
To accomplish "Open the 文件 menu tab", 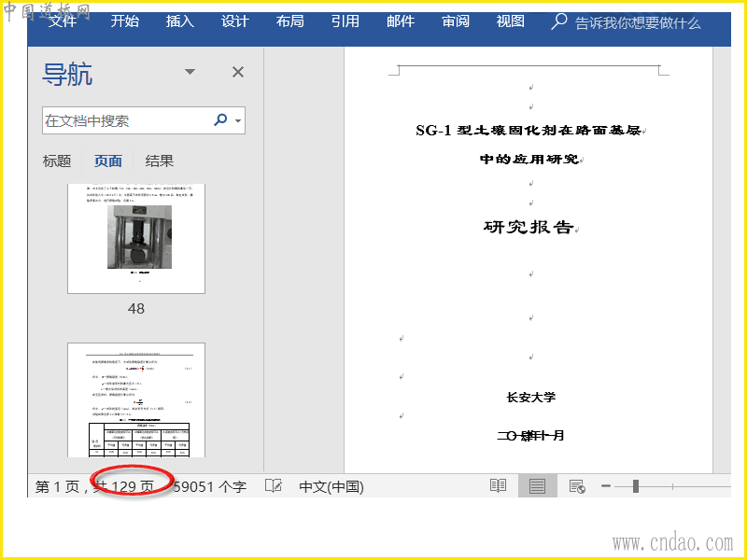I will [x=63, y=21].
